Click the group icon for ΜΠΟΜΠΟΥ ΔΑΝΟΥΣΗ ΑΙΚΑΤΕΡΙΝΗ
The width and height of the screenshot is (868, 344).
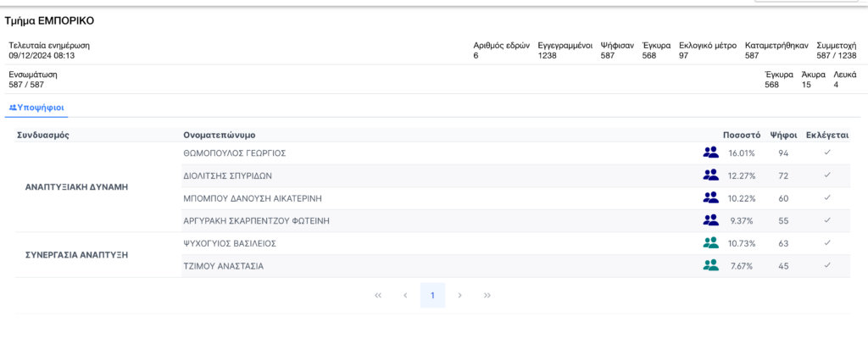[x=710, y=198]
